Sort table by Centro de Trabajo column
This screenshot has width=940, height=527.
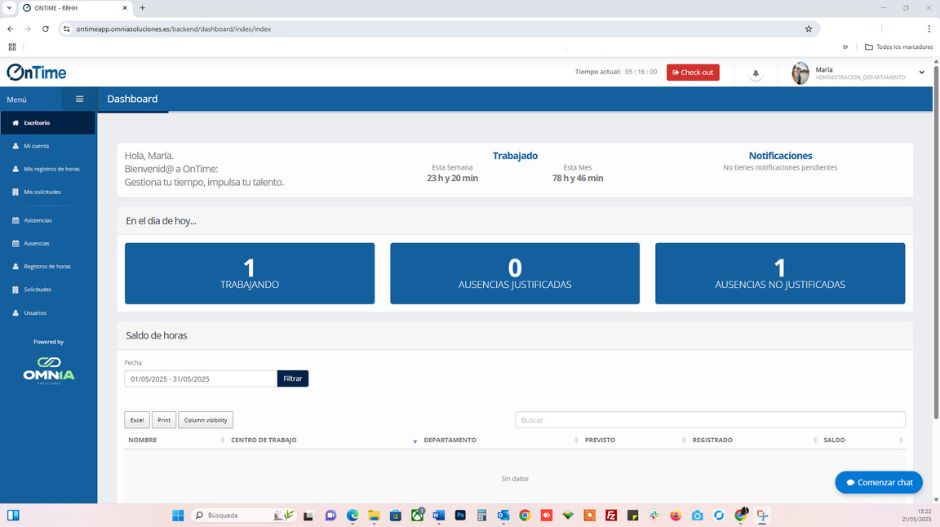(x=320, y=440)
